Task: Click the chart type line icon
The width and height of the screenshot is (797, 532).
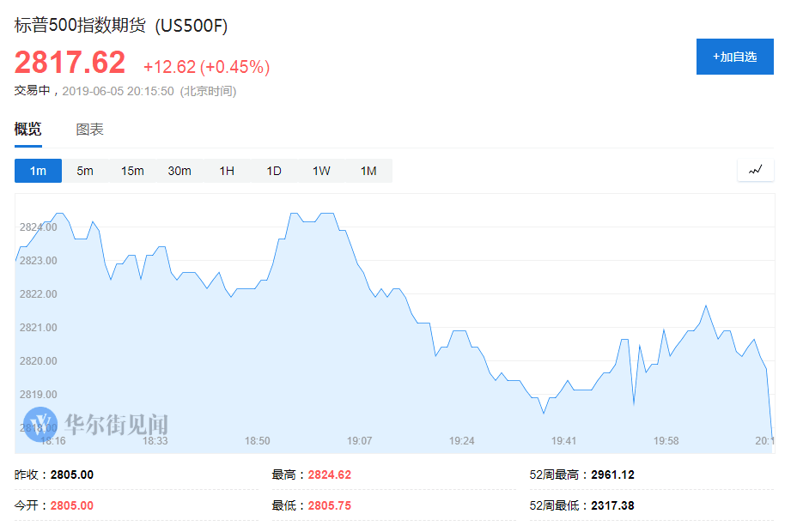Action: pos(755,170)
